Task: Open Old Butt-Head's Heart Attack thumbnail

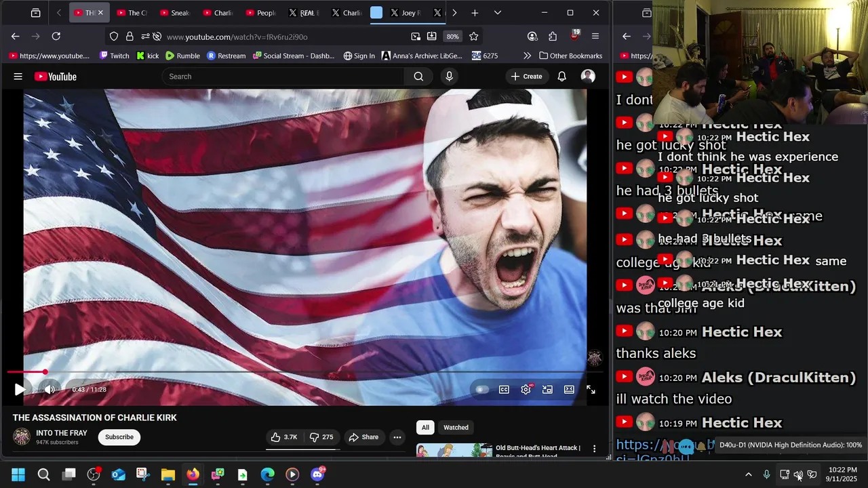Action: [x=454, y=451]
